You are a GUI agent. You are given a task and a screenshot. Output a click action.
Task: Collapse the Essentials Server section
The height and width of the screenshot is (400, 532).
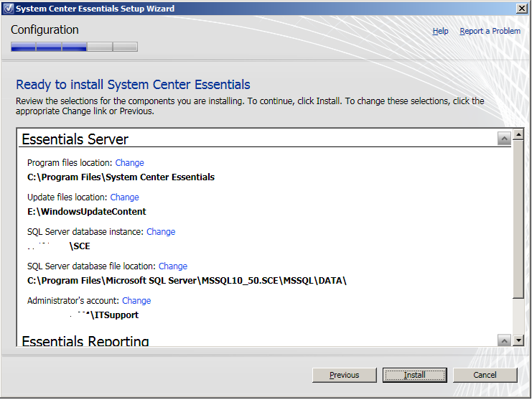coord(504,139)
